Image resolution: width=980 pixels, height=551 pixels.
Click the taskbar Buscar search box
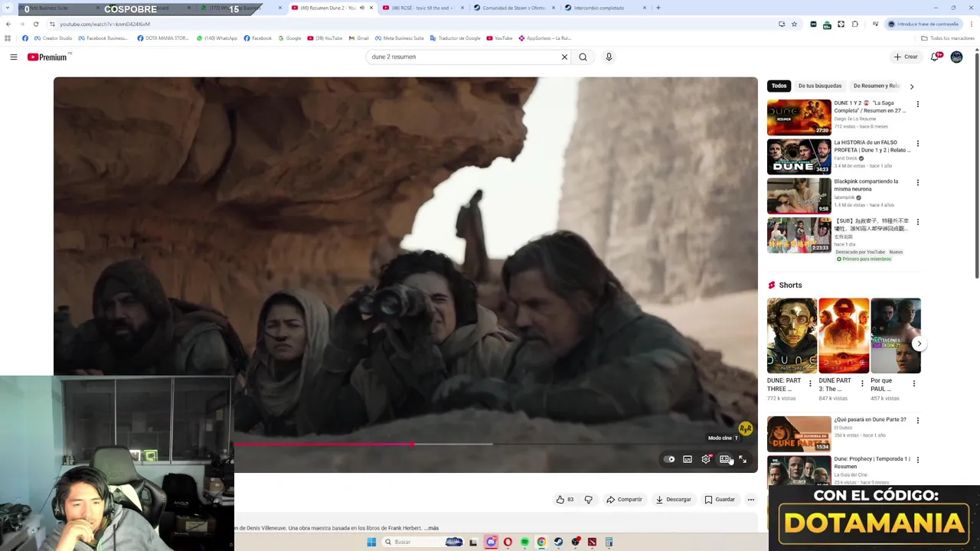point(423,542)
